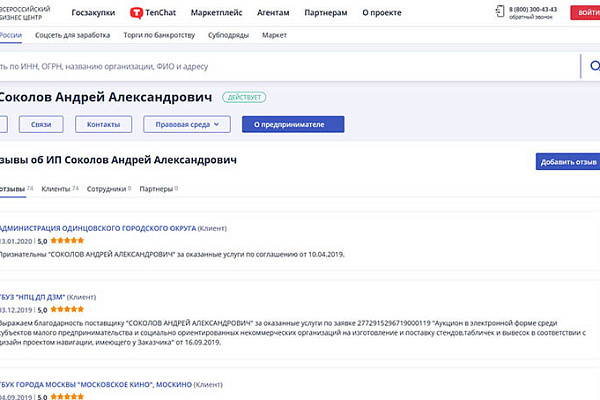The image size is (600, 400).
Task: Open Администрация Одинцовского городского округа link
Action: coord(97,228)
